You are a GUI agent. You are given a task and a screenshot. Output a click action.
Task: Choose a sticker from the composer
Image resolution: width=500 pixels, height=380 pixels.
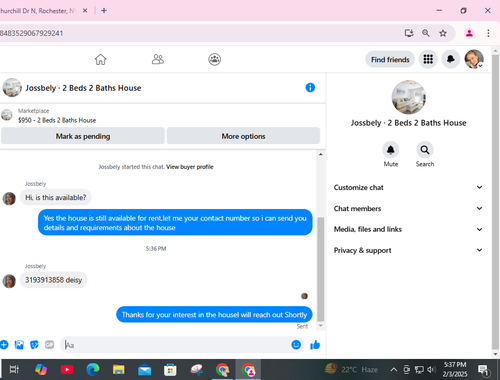(x=34, y=345)
